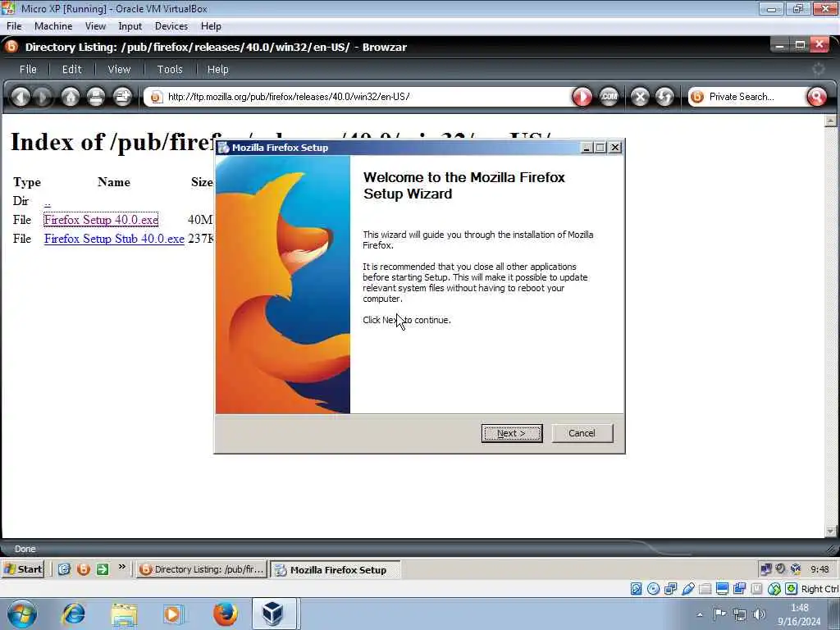Click the show desktop quick launch icon
840x630 pixels.
(x=64, y=569)
